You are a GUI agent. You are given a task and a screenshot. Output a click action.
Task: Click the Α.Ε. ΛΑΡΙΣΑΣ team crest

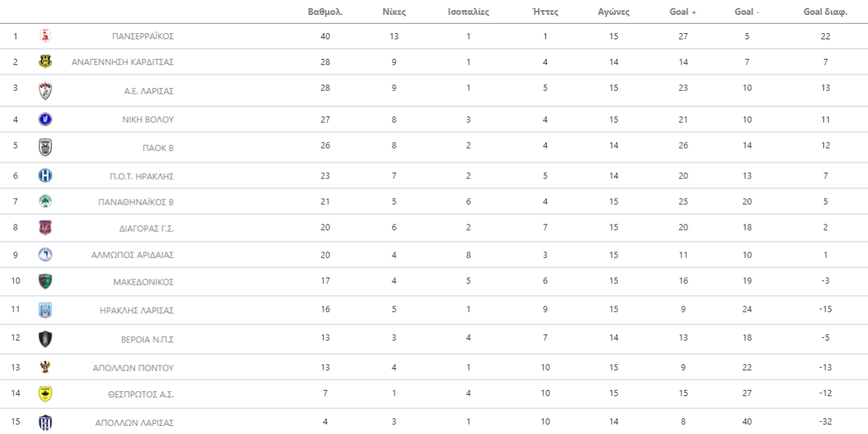(45, 91)
